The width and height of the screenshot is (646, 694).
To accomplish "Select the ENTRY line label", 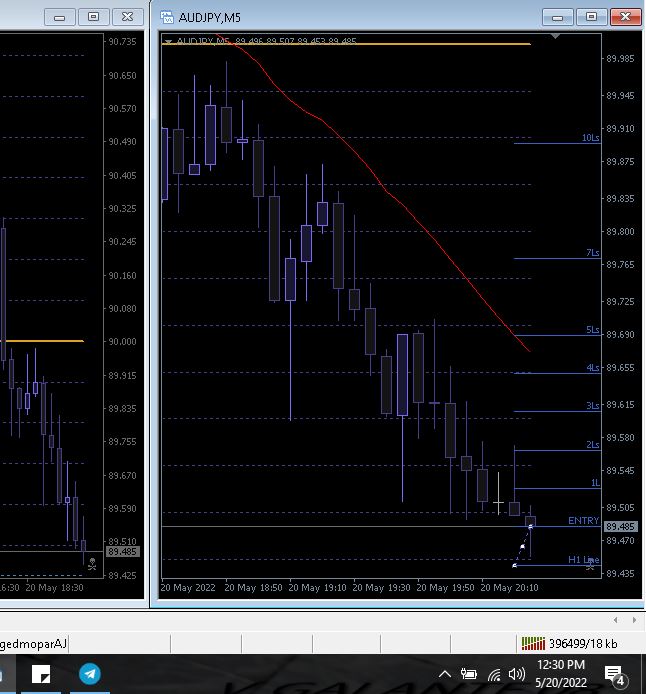I will pos(583,520).
